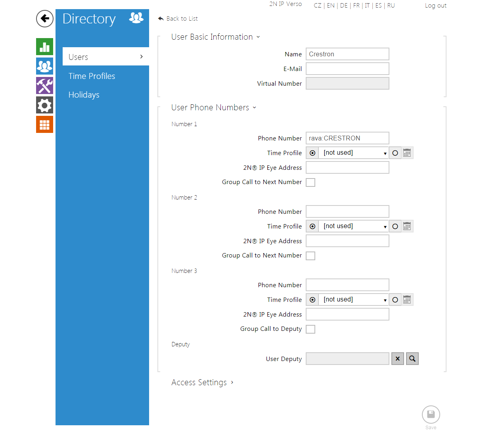
Task: Open the System gear icon
Action: pyautogui.click(x=44, y=105)
